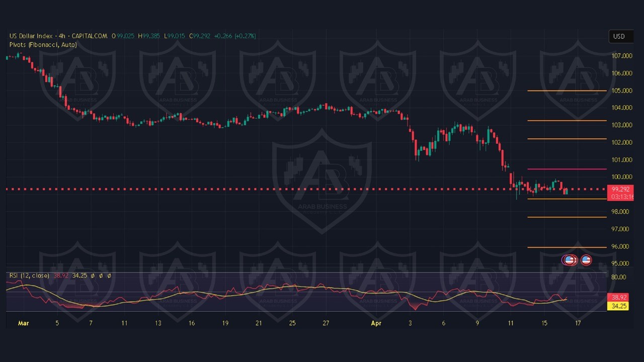Click the +0.266 (+0.27%) change value
This screenshot has height=362, width=644.
click(235, 36)
